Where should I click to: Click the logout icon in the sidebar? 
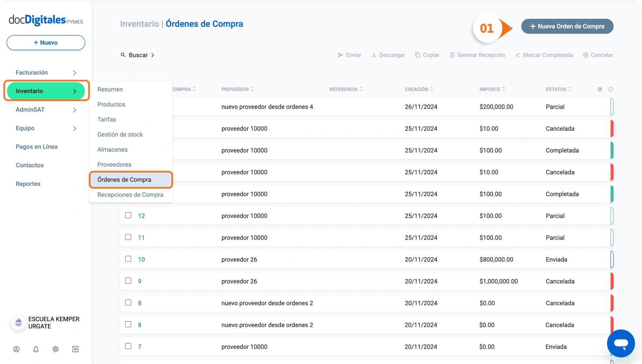pos(75,349)
